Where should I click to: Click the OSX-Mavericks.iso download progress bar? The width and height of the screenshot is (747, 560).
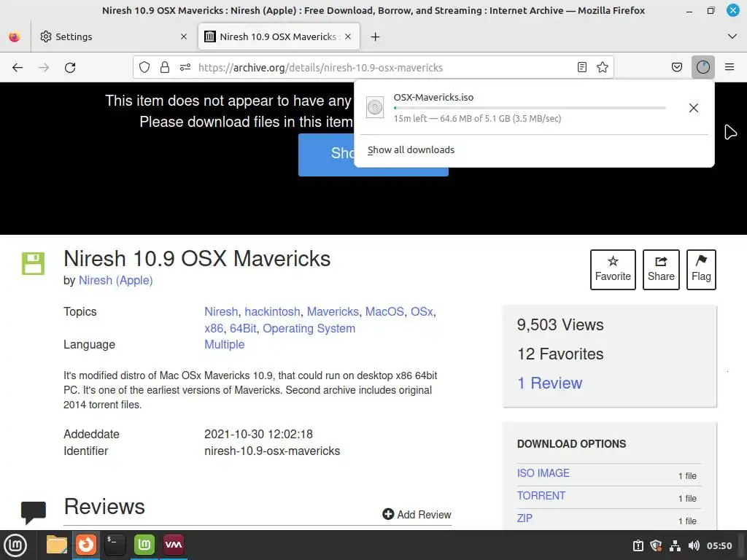pos(530,108)
